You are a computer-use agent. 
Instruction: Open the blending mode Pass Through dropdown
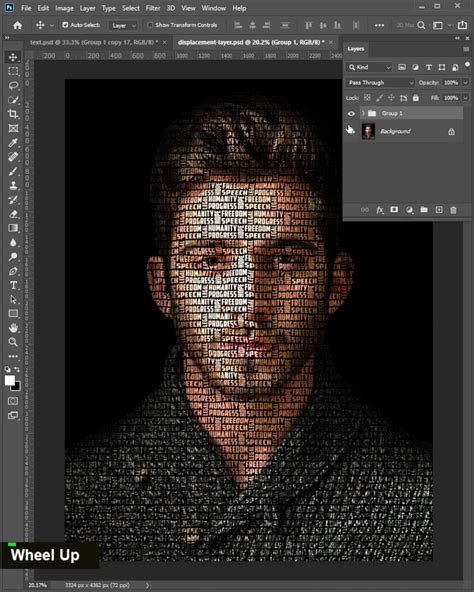(x=380, y=83)
